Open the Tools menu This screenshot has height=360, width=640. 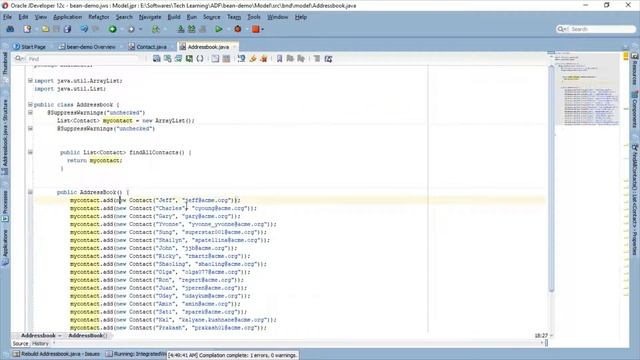254,17
